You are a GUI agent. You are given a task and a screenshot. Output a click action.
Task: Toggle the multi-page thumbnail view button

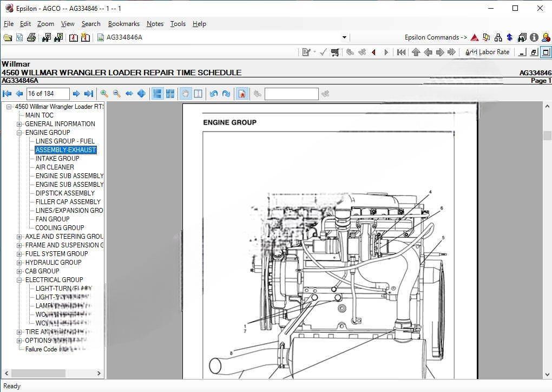pos(170,93)
